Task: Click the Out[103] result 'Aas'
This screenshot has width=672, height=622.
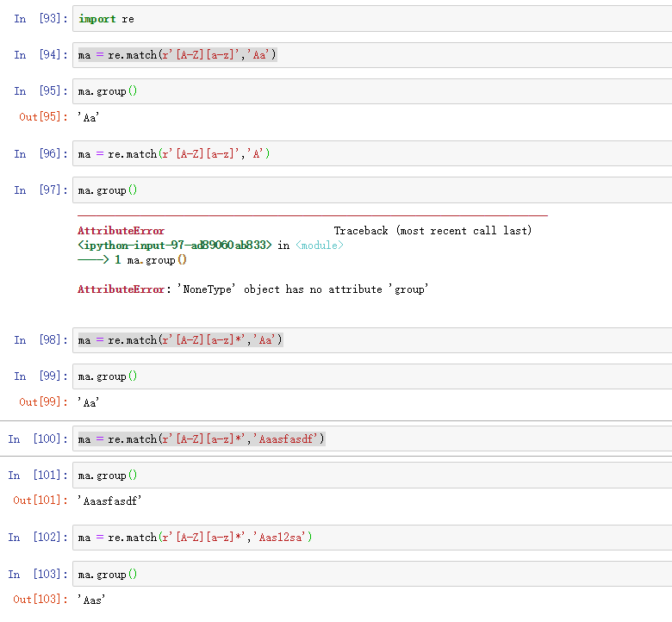Action: click(x=91, y=600)
